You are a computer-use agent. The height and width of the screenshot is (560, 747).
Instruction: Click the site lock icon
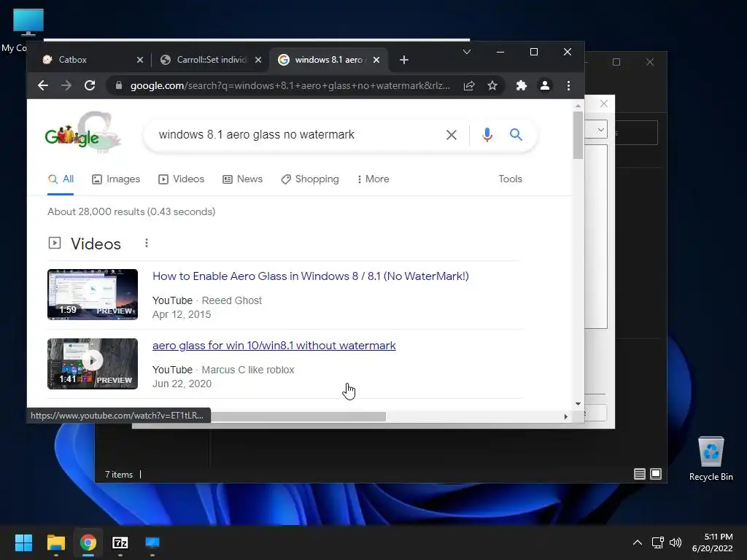119,85
